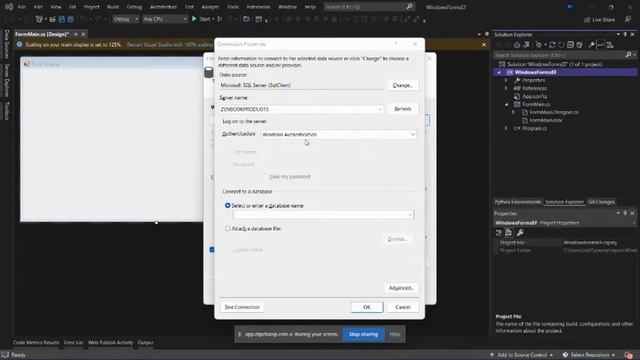Click the Stop sharing button
640x360 pixels.
[x=363, y=334]
